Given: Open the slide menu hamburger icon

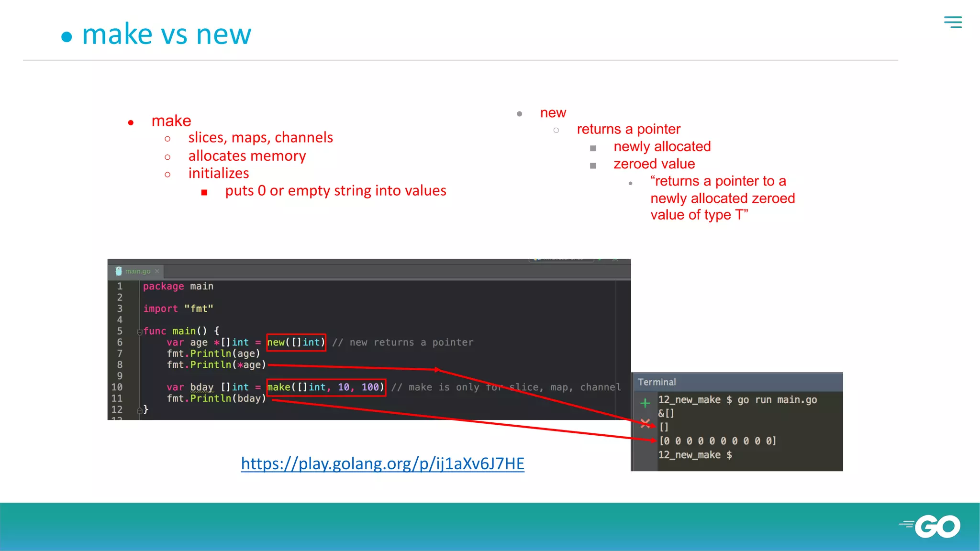Looking at the screenshot, I should point(953,22).
